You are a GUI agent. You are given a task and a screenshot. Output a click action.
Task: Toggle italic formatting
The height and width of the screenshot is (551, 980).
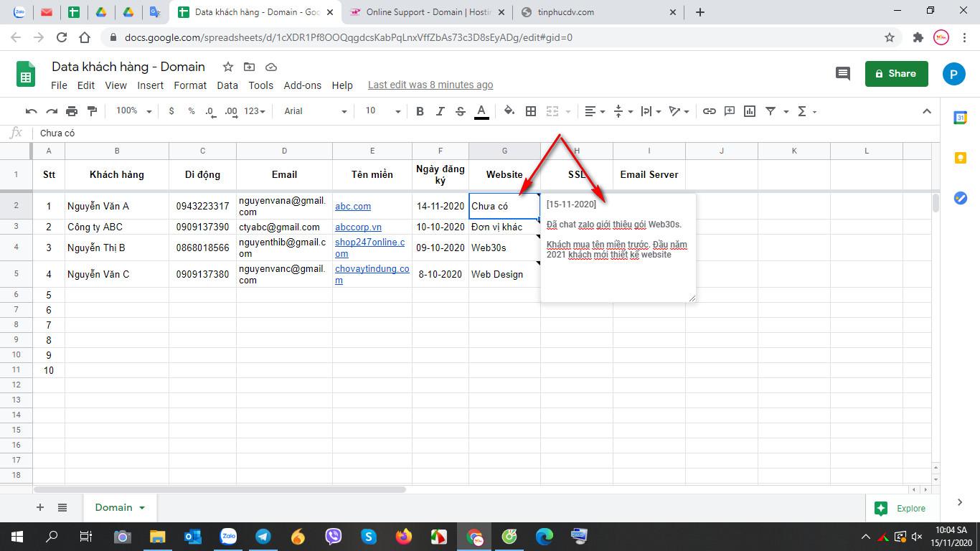click(440, 111)
